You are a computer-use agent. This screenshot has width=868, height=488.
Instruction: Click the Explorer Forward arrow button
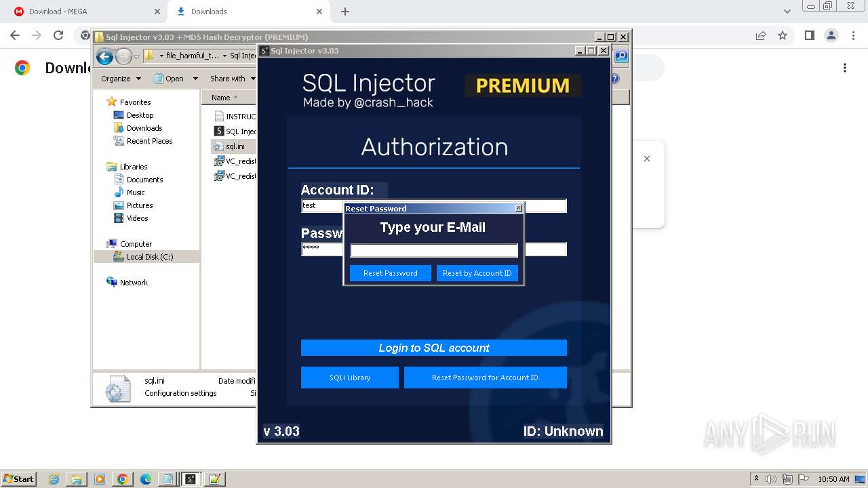pyautogui.click(x=123, y=56)
